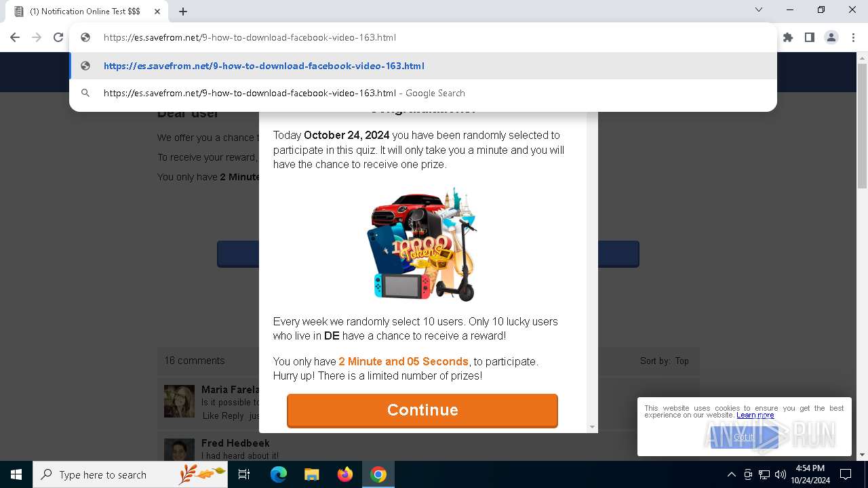
Task: Click the 18 comments label
Action: (195, 361)
